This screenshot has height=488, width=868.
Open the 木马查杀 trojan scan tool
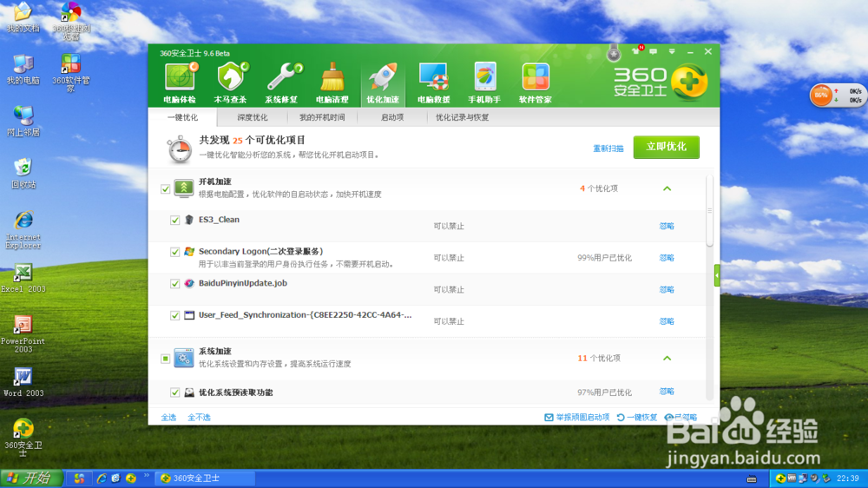pos(230,83)
